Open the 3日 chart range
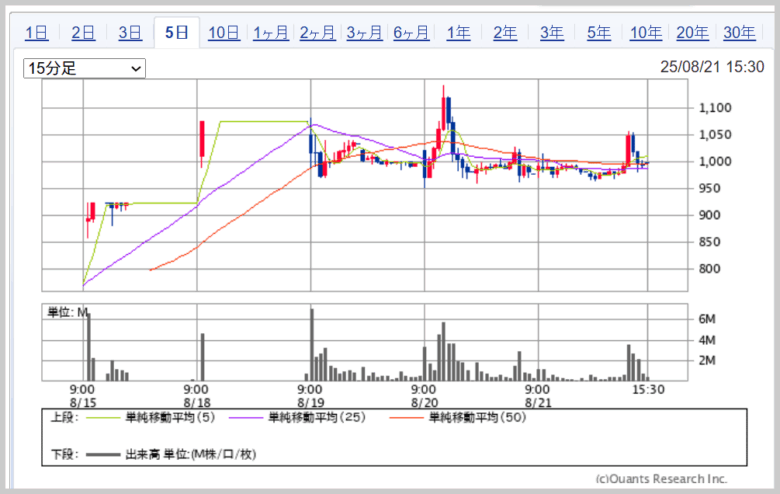Screen dimensions: 780x494 point(130,33)
